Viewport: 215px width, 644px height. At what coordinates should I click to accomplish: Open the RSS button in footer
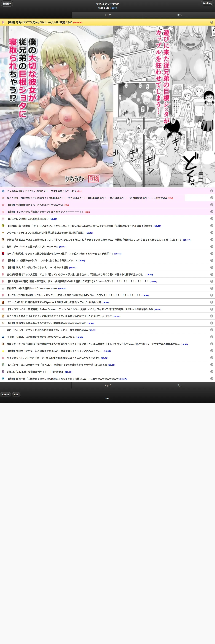[16, 395]
